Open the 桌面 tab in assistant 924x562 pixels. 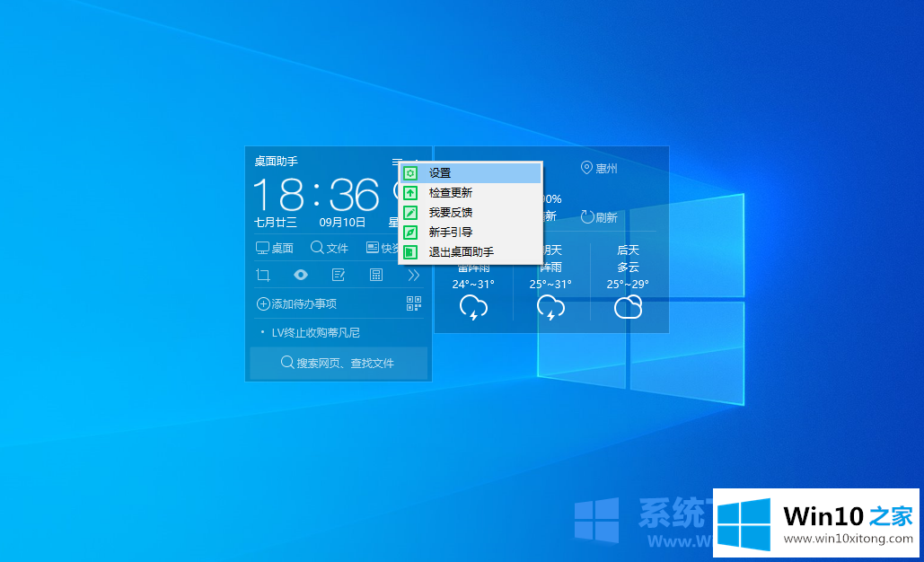coord(275,248)
